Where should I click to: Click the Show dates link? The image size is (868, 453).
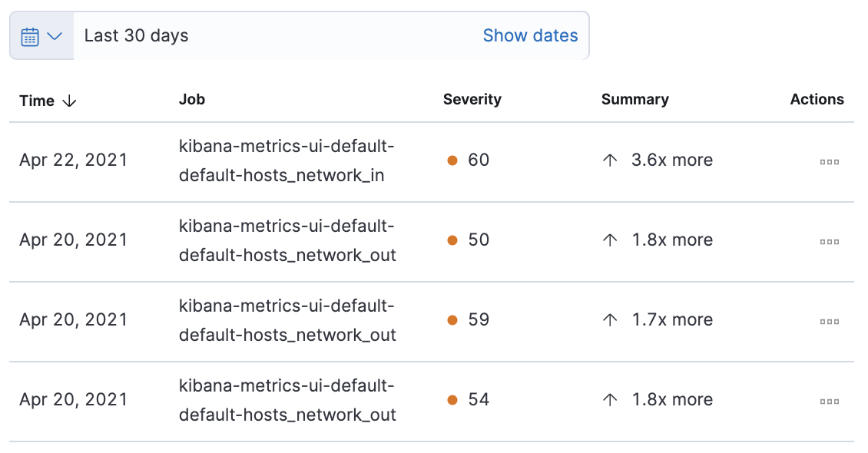pyautogui.click(x=530, y=35)
